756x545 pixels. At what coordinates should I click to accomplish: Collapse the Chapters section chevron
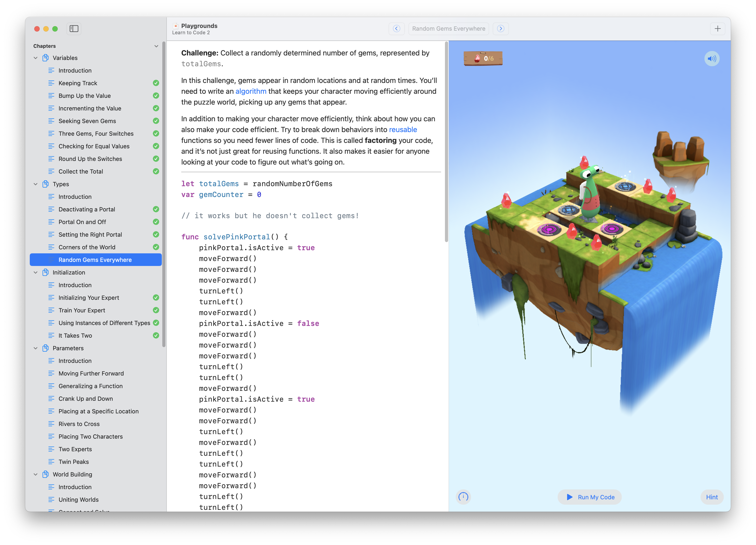click(x=156, y=46)
